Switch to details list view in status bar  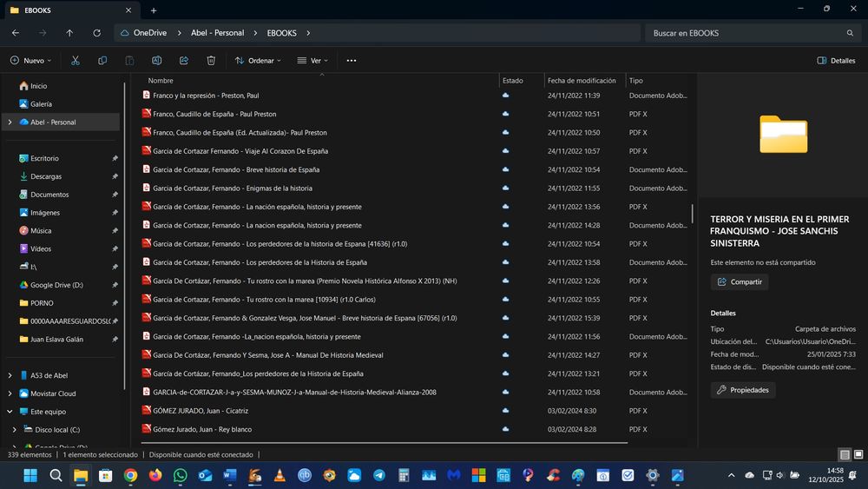[845, 454]
